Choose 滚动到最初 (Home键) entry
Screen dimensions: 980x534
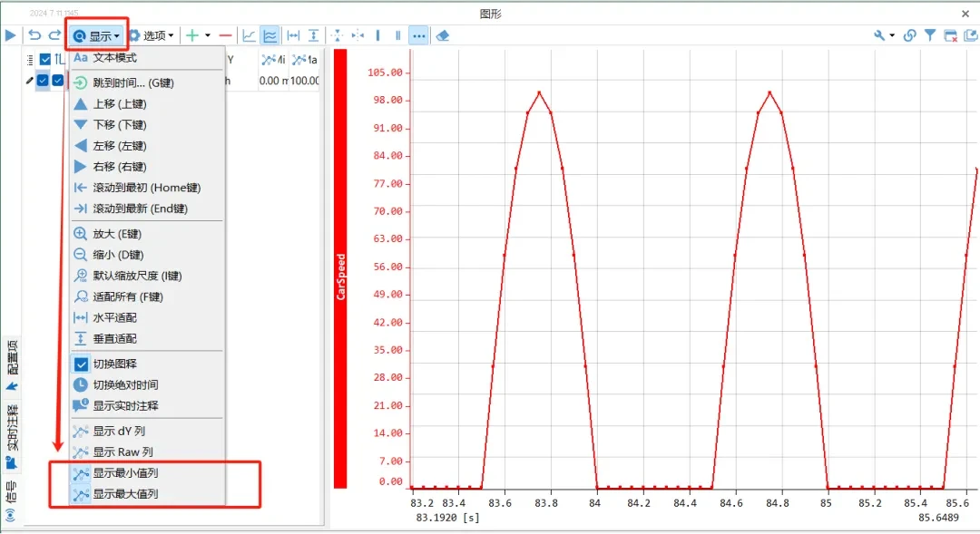pos(148,188)
